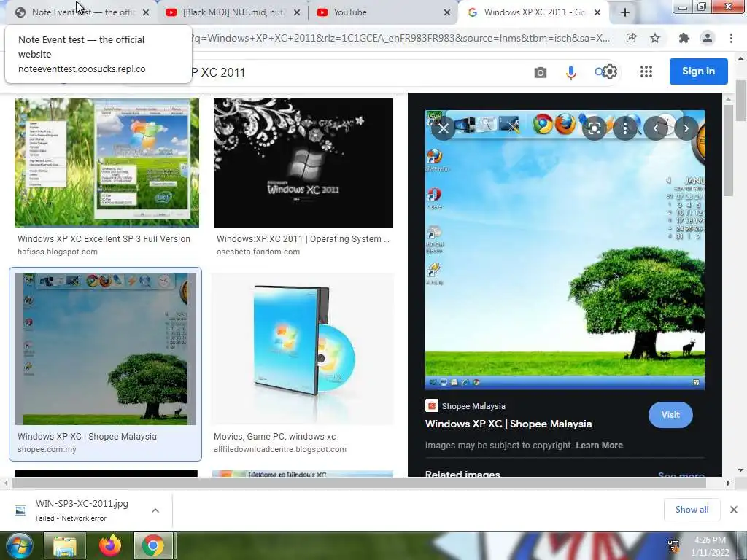This screenshot has width=747, height=560.
Task: Open the preview panel three-dot options
Action: tap(625, 128)
